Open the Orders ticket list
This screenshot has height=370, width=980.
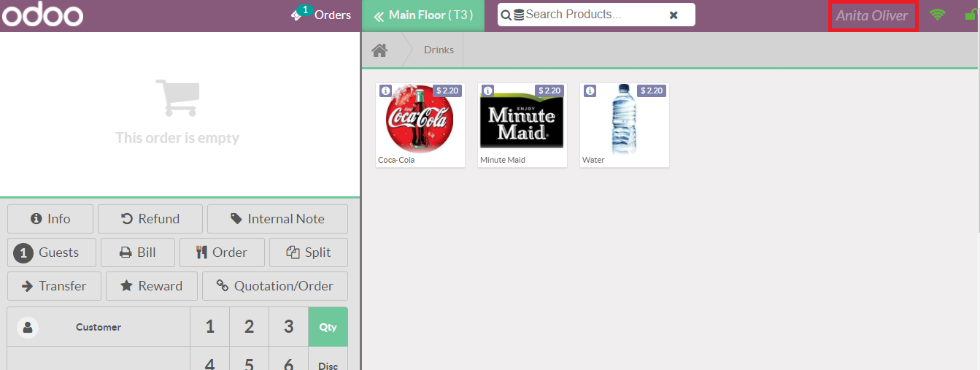(321, 15)
